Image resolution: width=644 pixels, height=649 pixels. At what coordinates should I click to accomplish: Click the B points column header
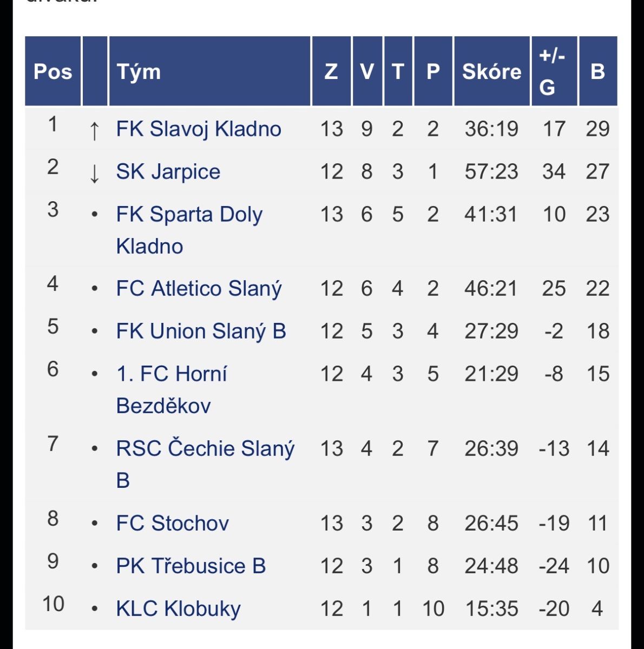[597, 71]
